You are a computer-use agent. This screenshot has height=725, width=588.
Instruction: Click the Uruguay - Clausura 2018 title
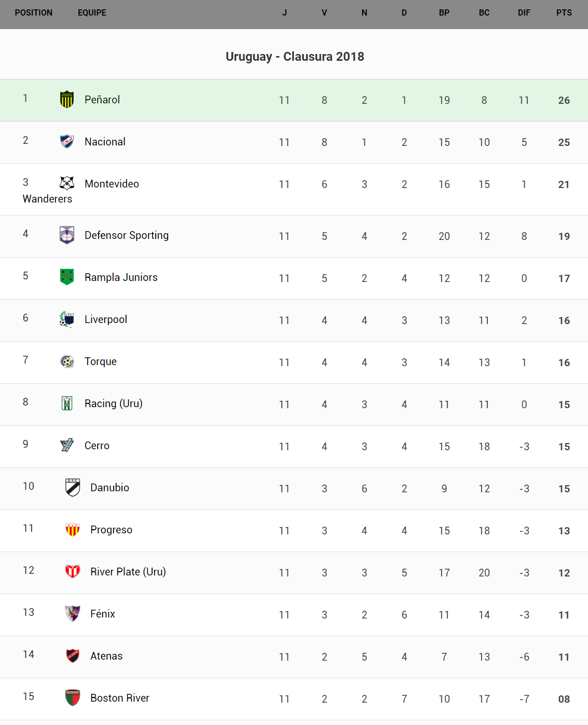tap(295, 57)
